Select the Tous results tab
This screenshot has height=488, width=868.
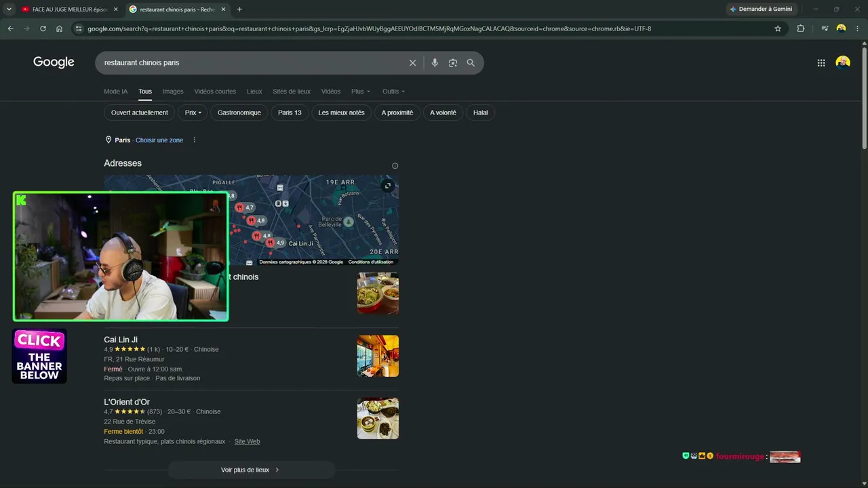pos(145,91)
